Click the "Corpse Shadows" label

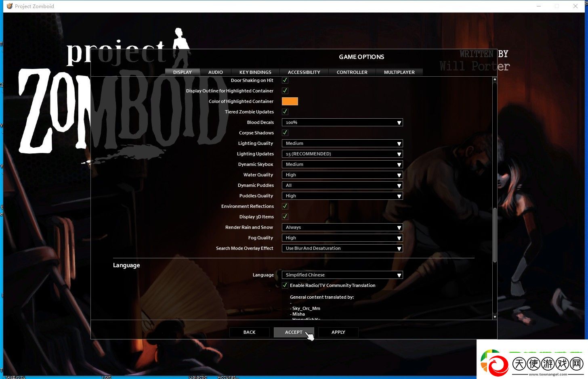pyautogui.click(x=256, y=133)
